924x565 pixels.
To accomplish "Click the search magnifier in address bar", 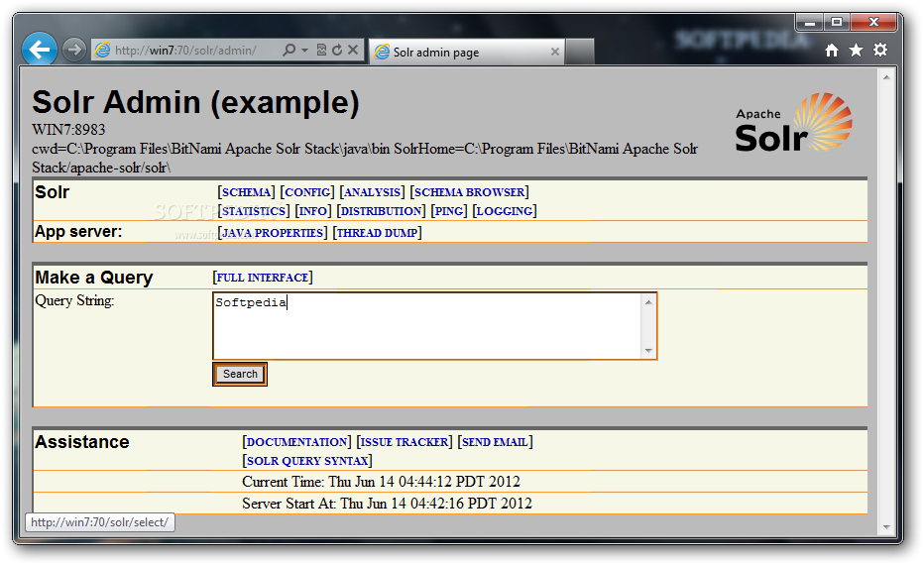I will point(289,51).
